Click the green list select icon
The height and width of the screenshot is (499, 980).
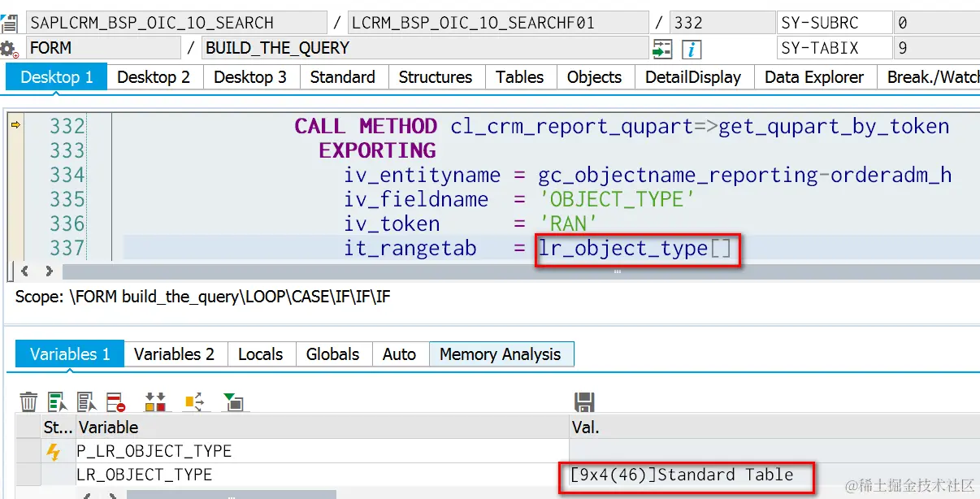click(58, 401)
